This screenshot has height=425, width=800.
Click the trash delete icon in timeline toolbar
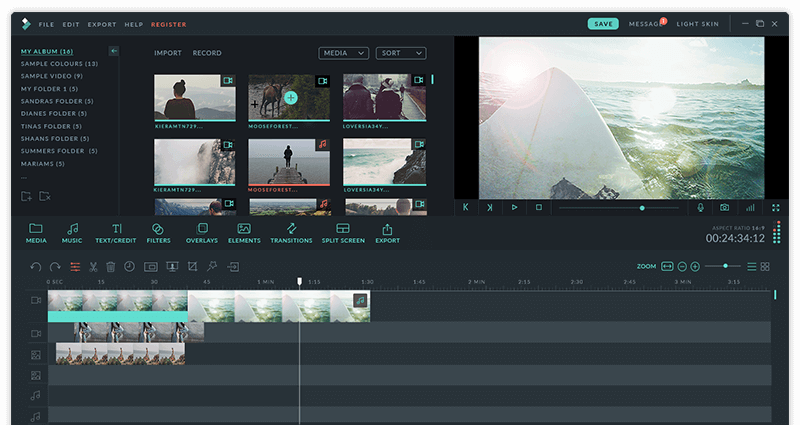[x=111, y=266]
